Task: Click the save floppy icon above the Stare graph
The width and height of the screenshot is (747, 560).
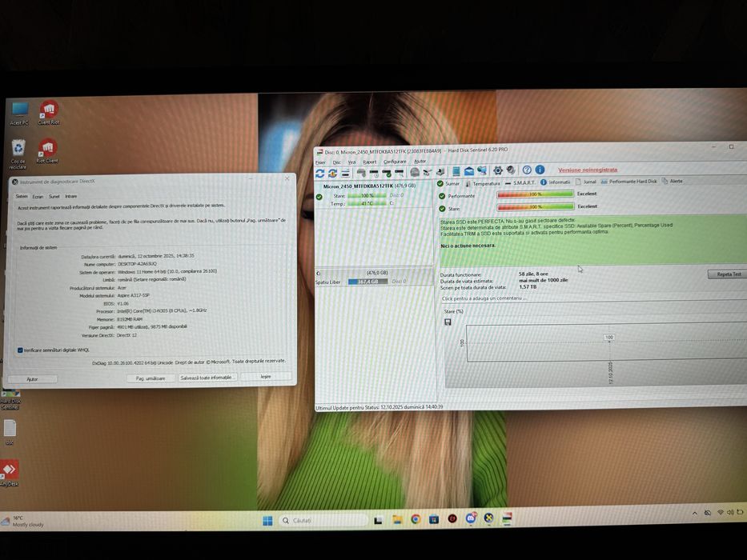Action: click(x=448, y=322)
